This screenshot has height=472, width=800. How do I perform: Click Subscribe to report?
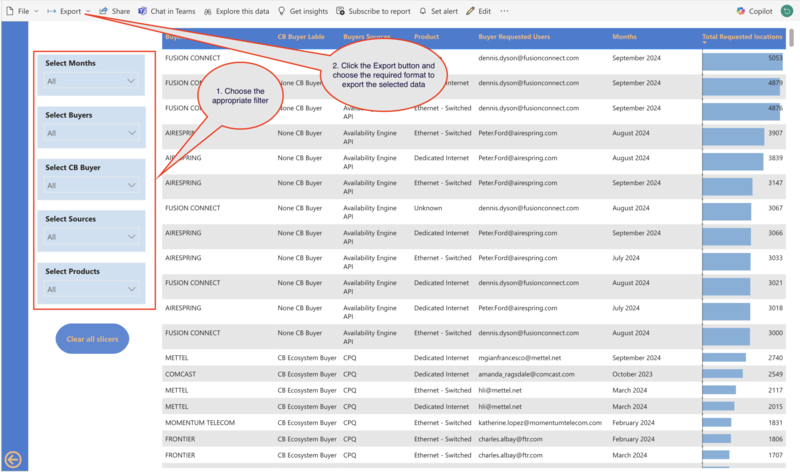coord(373,11)
